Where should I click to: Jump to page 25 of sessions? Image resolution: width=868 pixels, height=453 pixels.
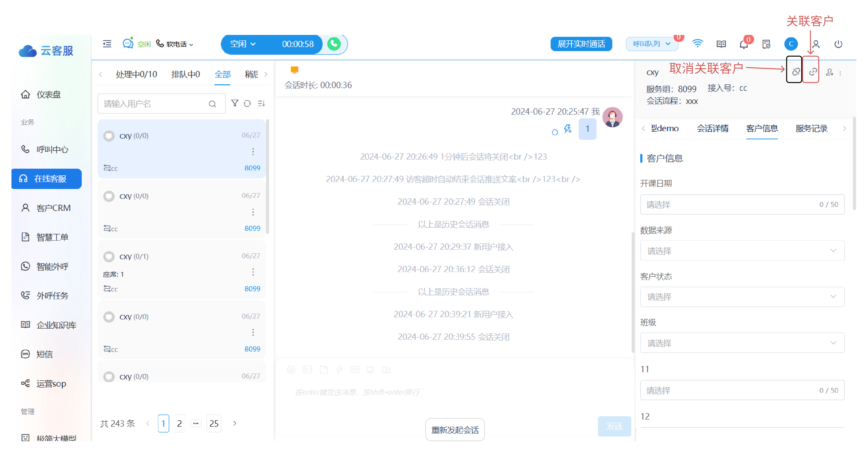coord(214,423)
